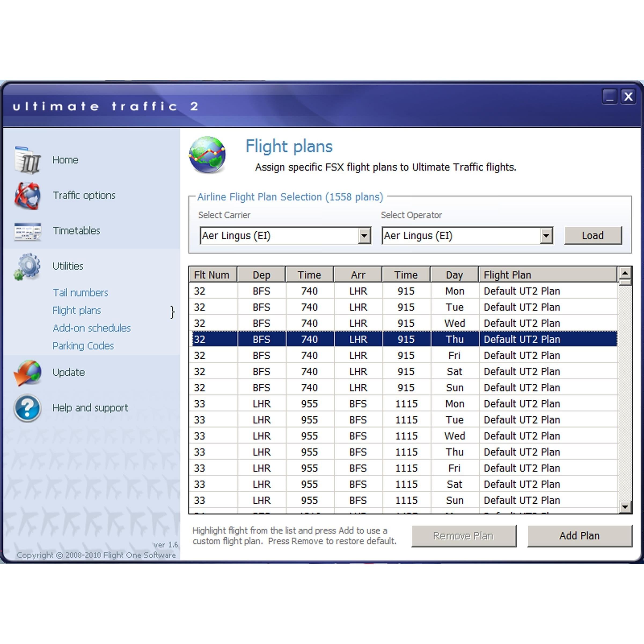Click the scrollbar down arrow

[625, 507]
